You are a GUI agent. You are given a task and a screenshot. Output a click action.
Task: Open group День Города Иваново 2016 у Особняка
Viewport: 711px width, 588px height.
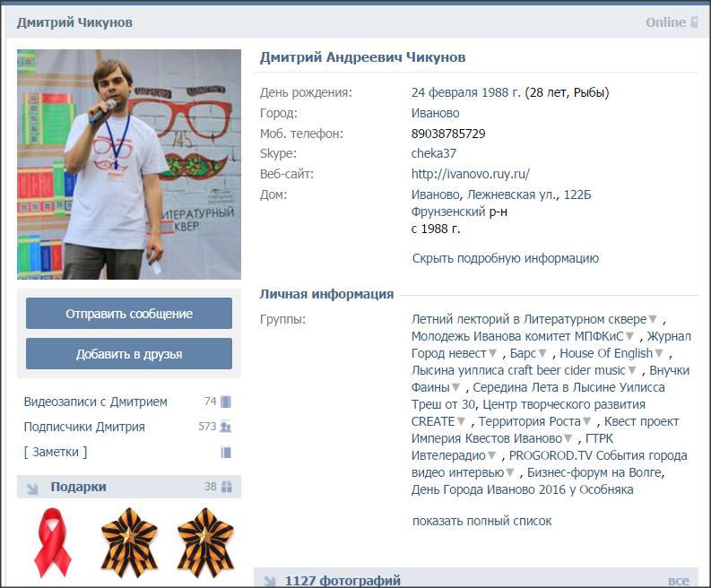click(523, 489)
